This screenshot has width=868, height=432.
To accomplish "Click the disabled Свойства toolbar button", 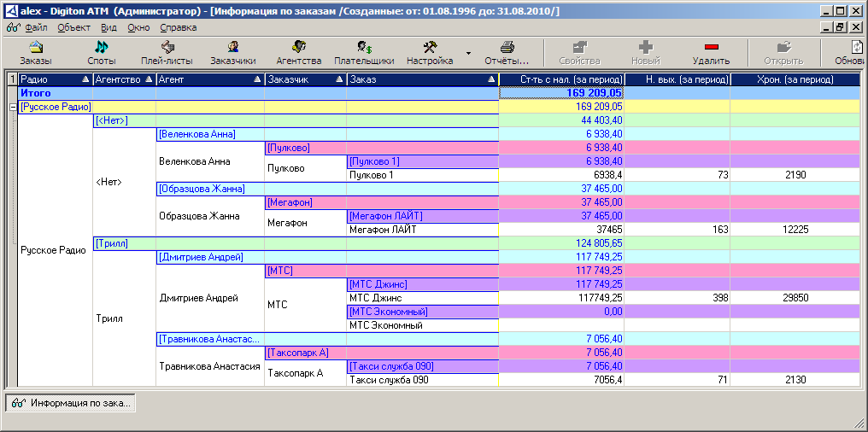I will 579,54.
